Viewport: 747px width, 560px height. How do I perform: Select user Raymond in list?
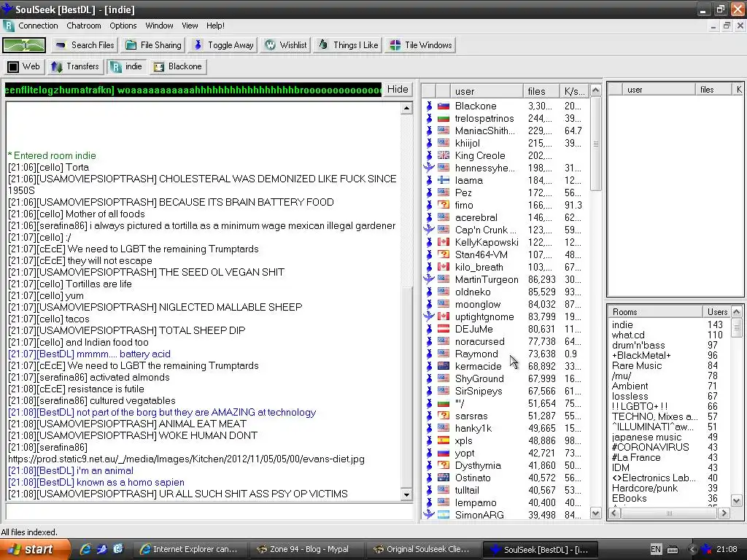coord(476,354)
